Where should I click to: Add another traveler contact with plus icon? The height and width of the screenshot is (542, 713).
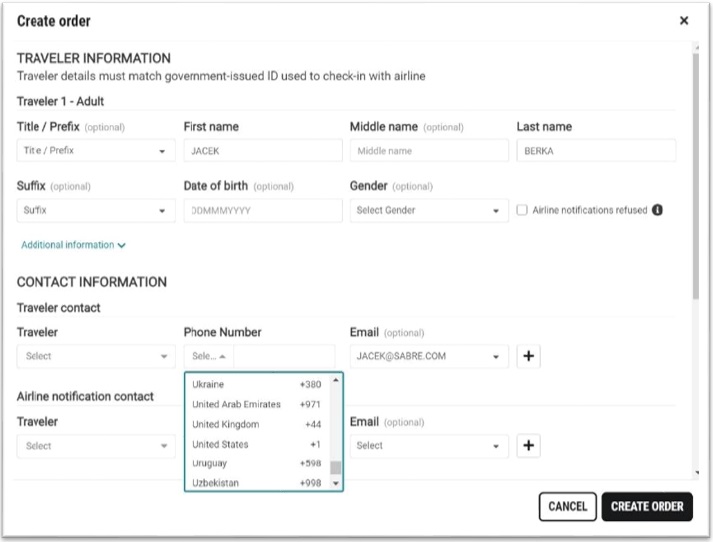click(x=528, y=356)
